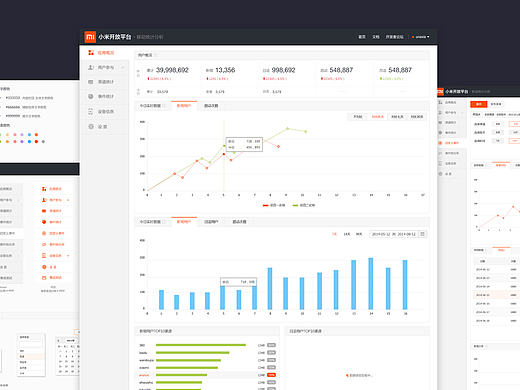Click the user silhouette icon in the main sidebar

coord(91,67)
